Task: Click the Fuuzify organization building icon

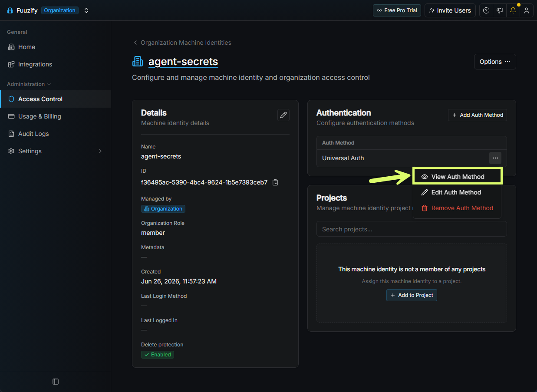Action: (10, 10)
